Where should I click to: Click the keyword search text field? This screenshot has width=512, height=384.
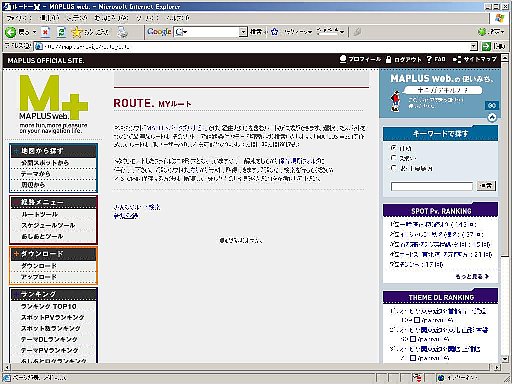pos(432,186)
